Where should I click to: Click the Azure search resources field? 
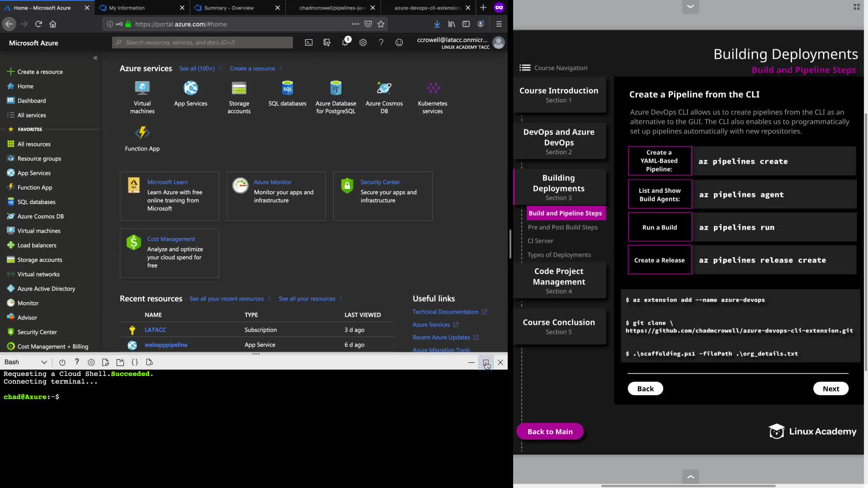coord(203,42)
